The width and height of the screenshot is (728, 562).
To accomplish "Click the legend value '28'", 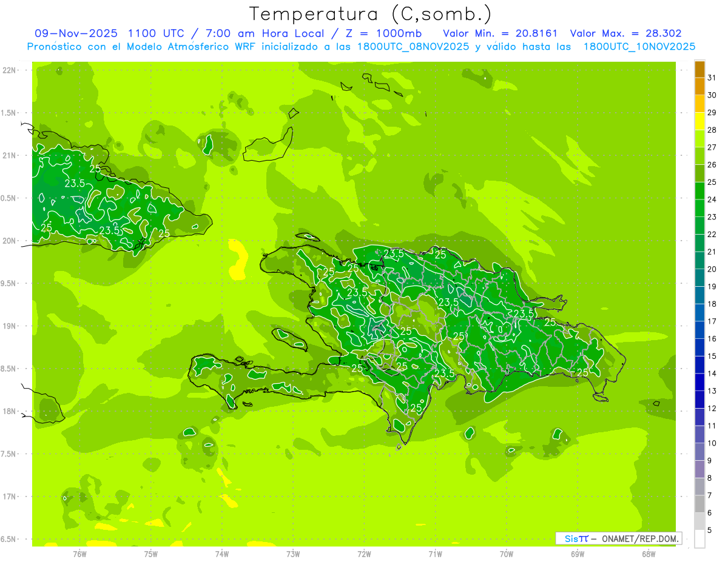I will pos(712,130).
